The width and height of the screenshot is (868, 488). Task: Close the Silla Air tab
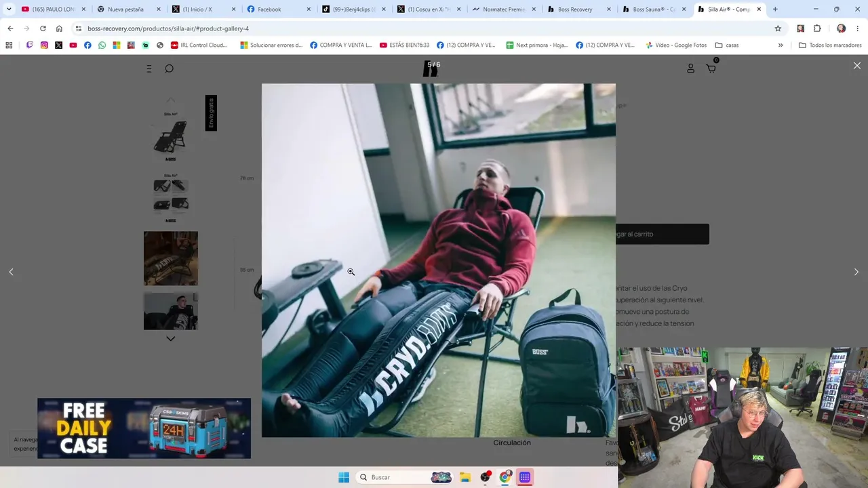[759, 9]
